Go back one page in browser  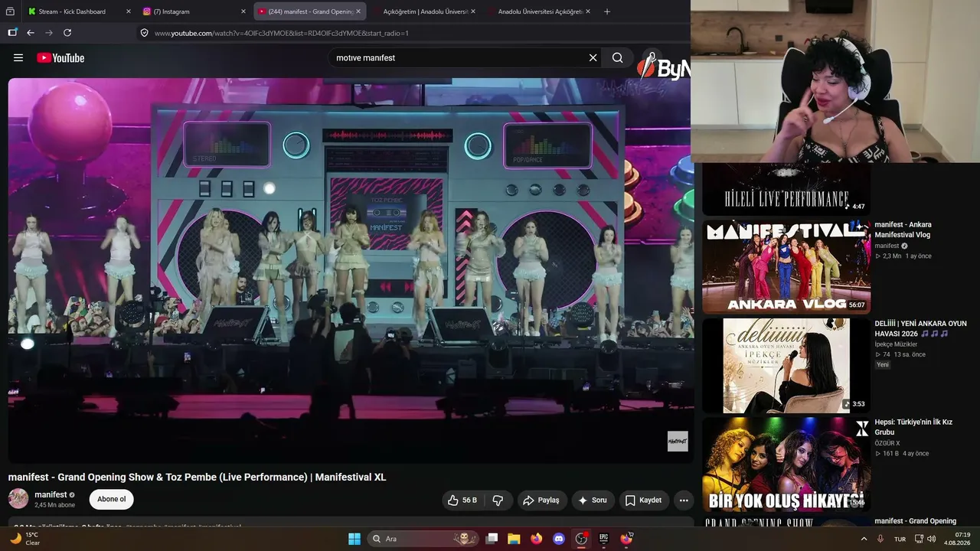click(x=31, y=33)
